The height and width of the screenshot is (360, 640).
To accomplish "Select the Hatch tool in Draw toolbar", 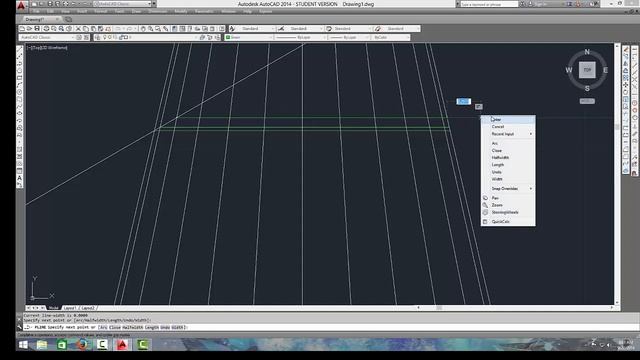I will [x=19, y=149].
